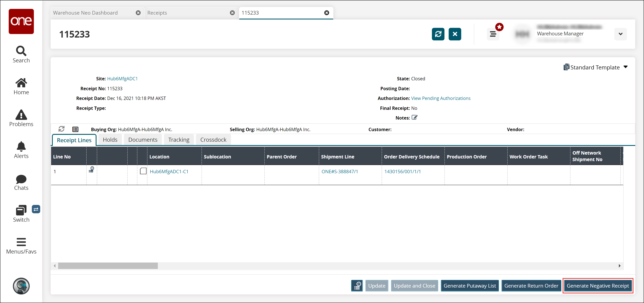
Task: Open the Switch windows icon
Action: click(x=21, y=210)
